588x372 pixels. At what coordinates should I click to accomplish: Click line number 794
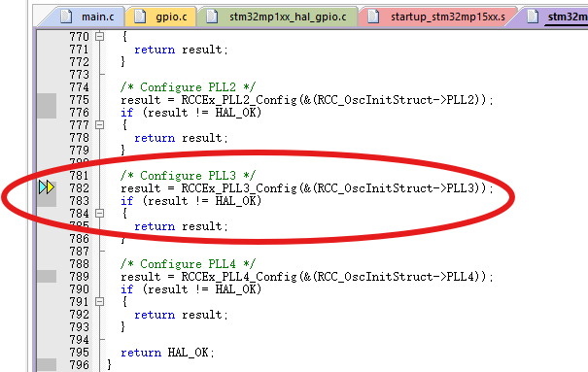(x=79, y=340)
